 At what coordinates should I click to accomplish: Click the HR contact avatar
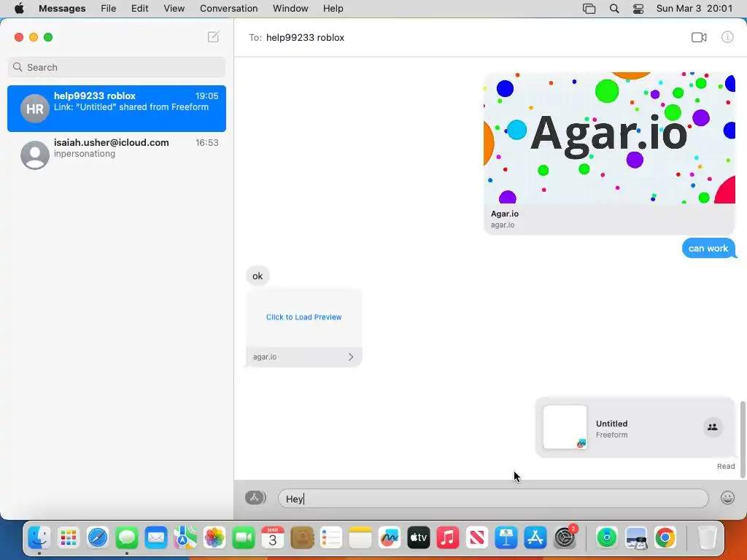point(35,109)
